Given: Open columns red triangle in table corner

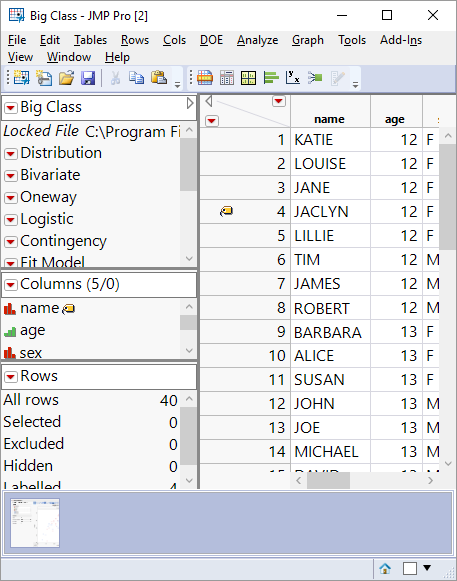Looking at the screenshot, I should [279, 101].
